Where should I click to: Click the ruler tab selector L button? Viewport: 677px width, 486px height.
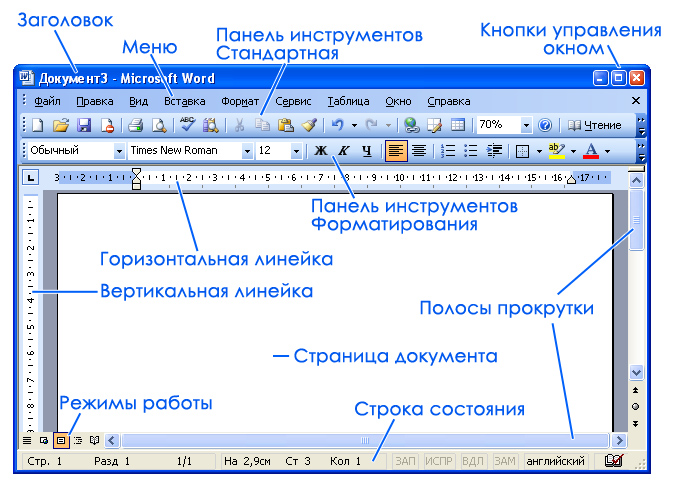click(31, 177)
